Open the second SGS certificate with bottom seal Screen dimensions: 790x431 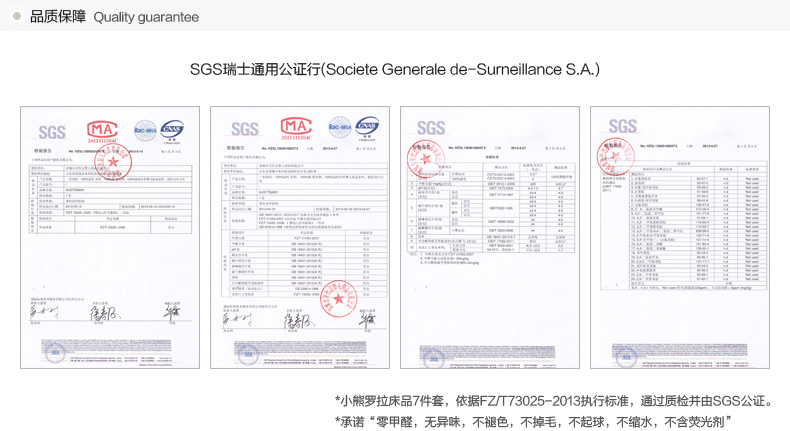point(300,237)
